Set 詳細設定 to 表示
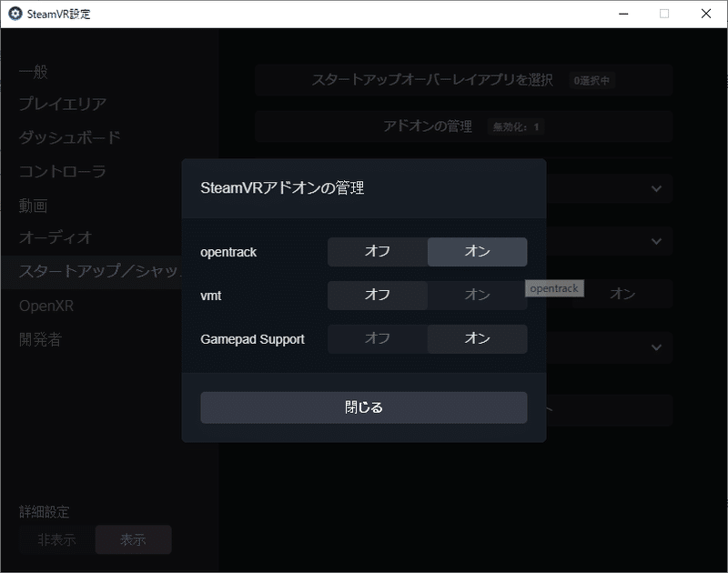 133,539
